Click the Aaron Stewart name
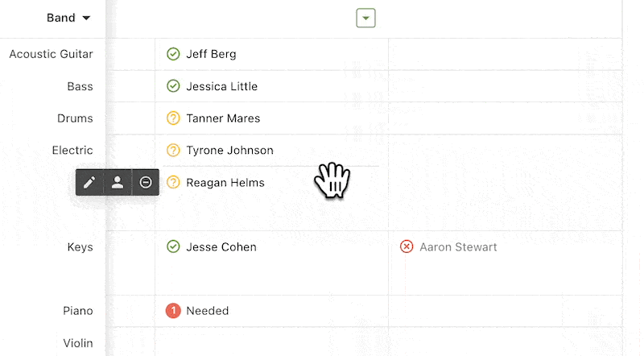This screenshot has width=644, height=356. 458,247
